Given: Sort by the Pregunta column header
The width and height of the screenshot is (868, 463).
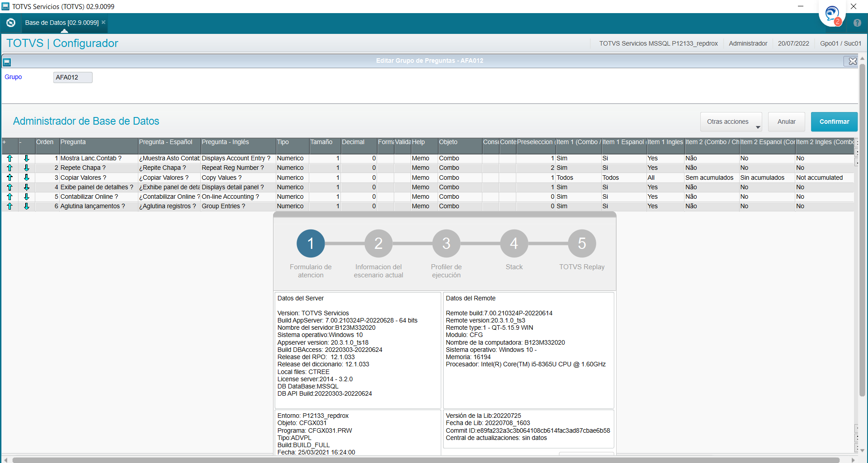Looking at the screenshot, I should click(x=99, y=142).
